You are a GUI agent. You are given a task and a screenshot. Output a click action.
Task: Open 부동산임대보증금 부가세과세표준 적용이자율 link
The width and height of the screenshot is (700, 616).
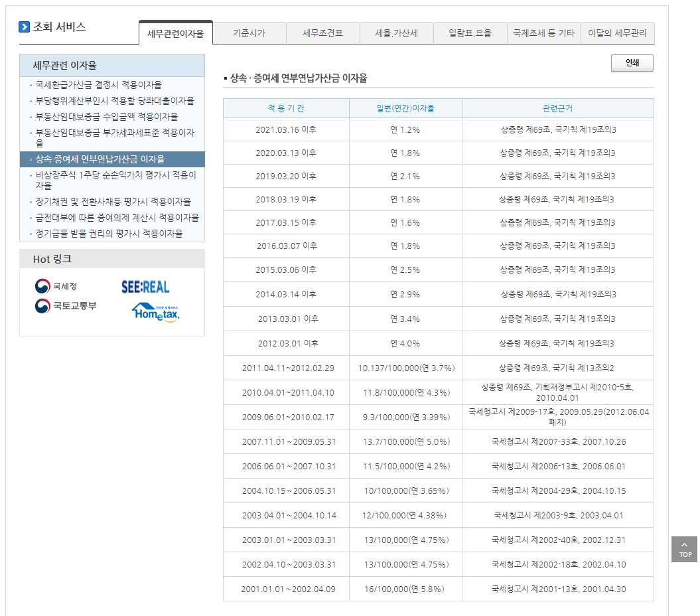point(115,137)
